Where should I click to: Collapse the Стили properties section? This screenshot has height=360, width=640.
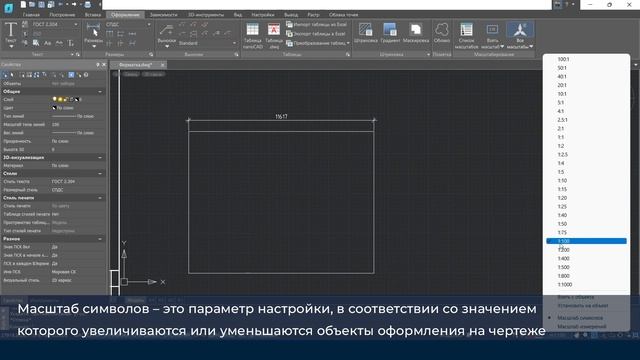pos(100,173)
